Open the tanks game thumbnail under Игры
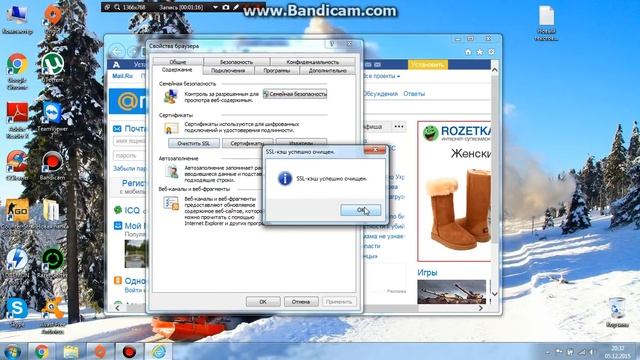 (452, 291)
